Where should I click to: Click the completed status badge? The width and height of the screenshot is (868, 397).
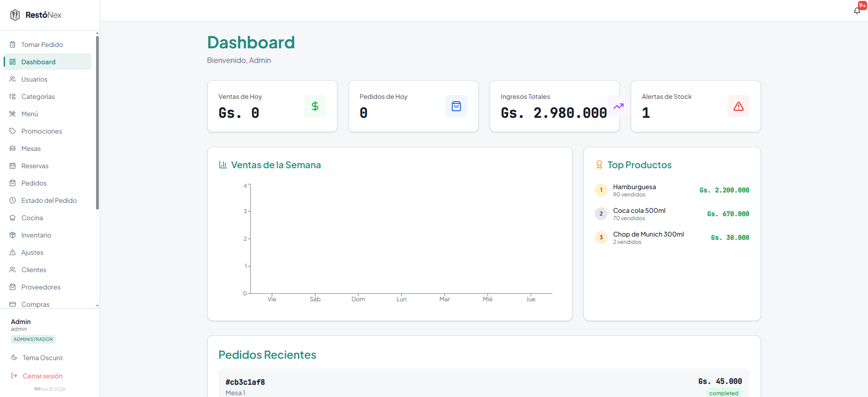click(724, 393)
